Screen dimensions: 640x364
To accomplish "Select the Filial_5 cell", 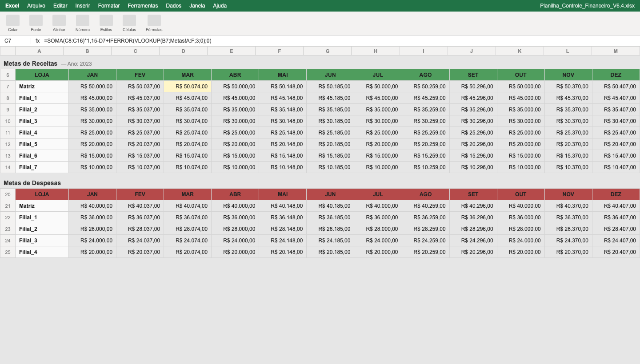I will (x=42, y=144).
